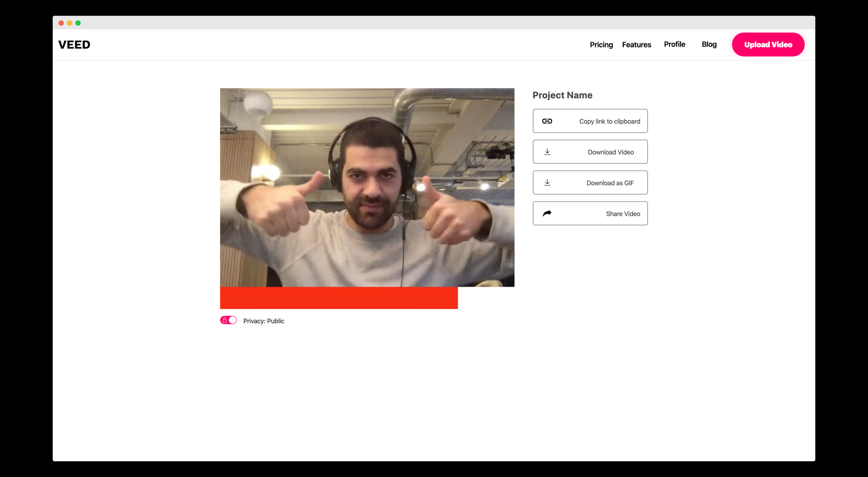Click the Copy link to clipboard label
Image resolution: width=868 pixels, height=477 pixels.
pyautogui.click(x=609, y=122)
